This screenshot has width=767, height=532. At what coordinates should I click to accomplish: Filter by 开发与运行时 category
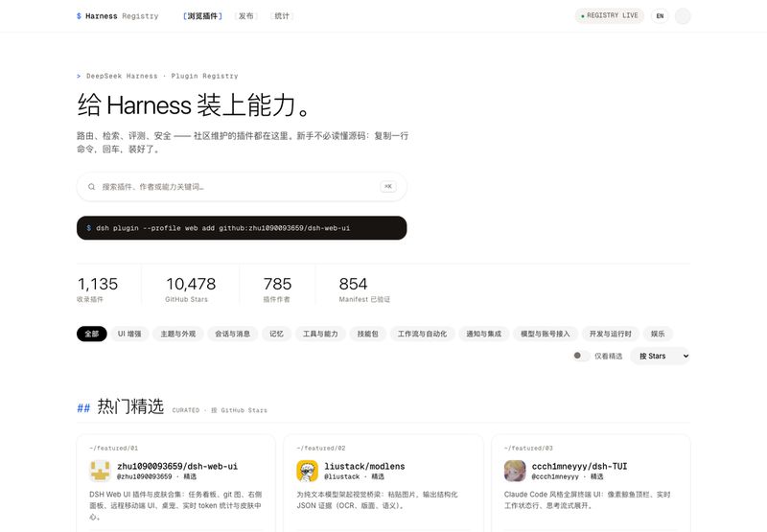[611, 334]
